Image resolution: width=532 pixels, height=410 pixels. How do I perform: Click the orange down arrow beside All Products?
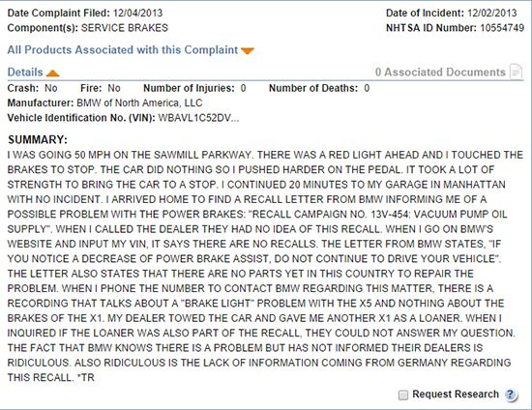[x=248, y=51]
